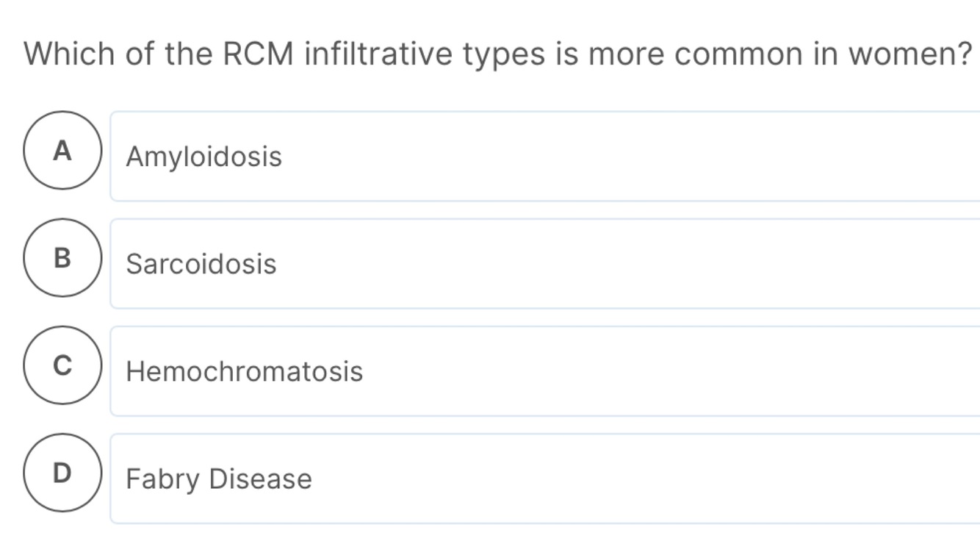
Task: Select the circle labeled B
Action: pos(62,258)
